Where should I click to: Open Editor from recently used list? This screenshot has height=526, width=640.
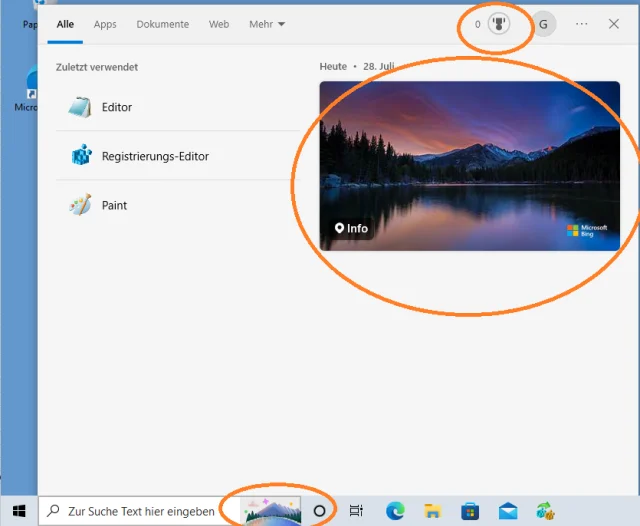[116, 107]
